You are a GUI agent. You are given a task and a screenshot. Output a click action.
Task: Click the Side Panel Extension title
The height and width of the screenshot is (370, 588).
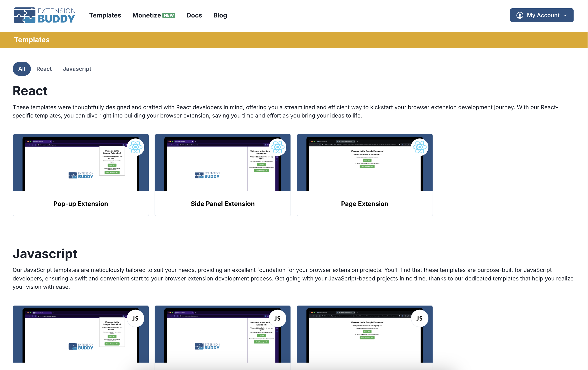coord(223,204)
